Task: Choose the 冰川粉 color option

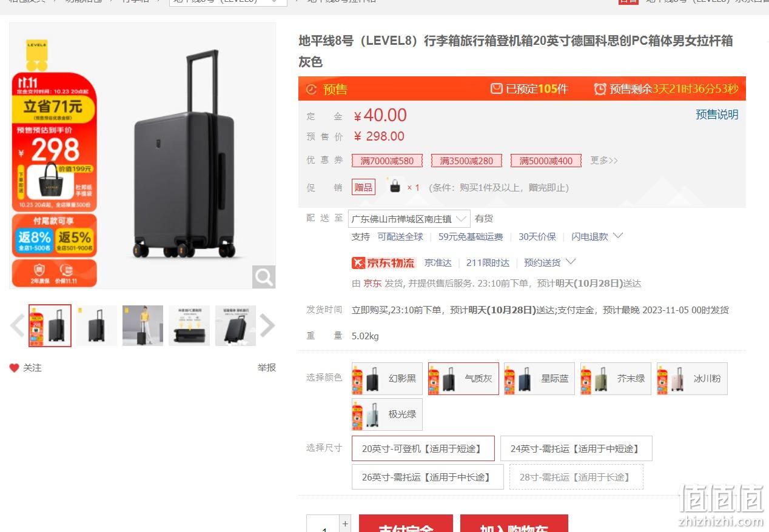Action: [692, 379]
